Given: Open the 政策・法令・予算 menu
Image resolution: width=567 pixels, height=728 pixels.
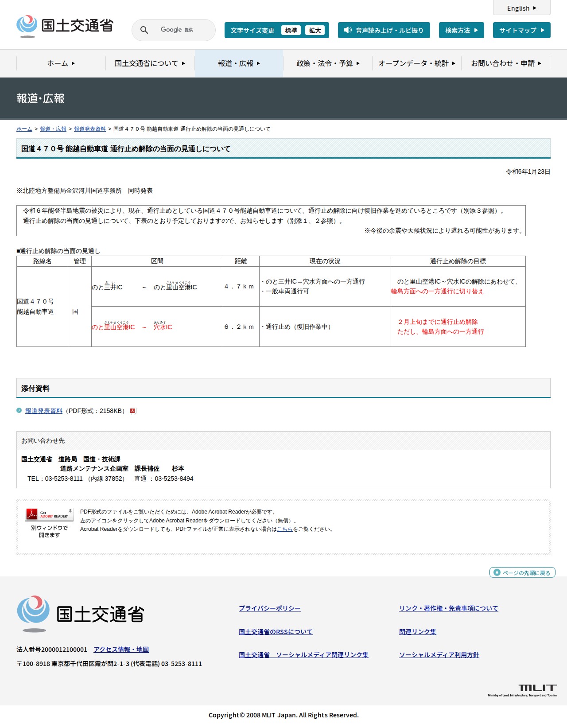Looking at the screenshot, I should point(328,63).
